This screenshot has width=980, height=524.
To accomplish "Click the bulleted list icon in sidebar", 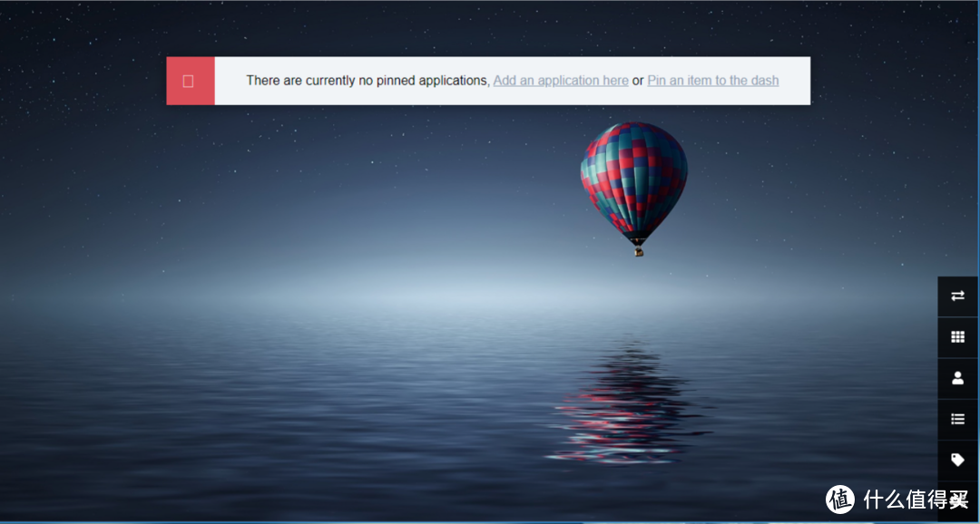I will (x=957, y=419).
